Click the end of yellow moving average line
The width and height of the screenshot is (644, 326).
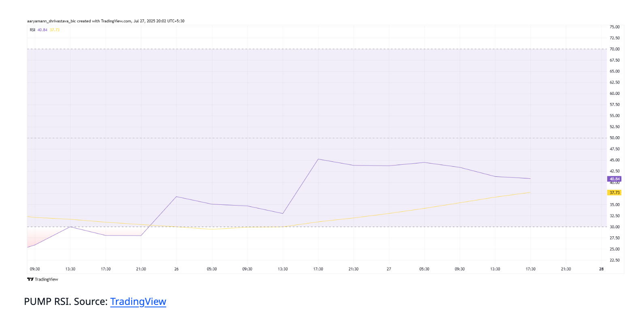tap(530, 192)
